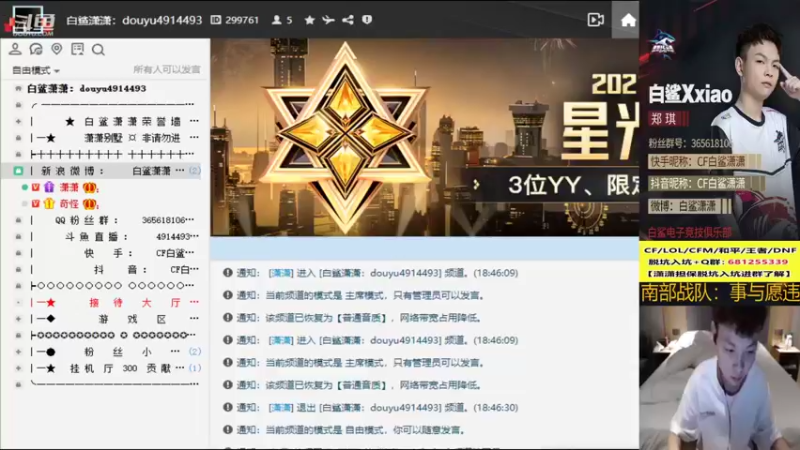Click the lock icon beside 斗鱼直播 row
The image size is (800, 450).
click(18, 236)
